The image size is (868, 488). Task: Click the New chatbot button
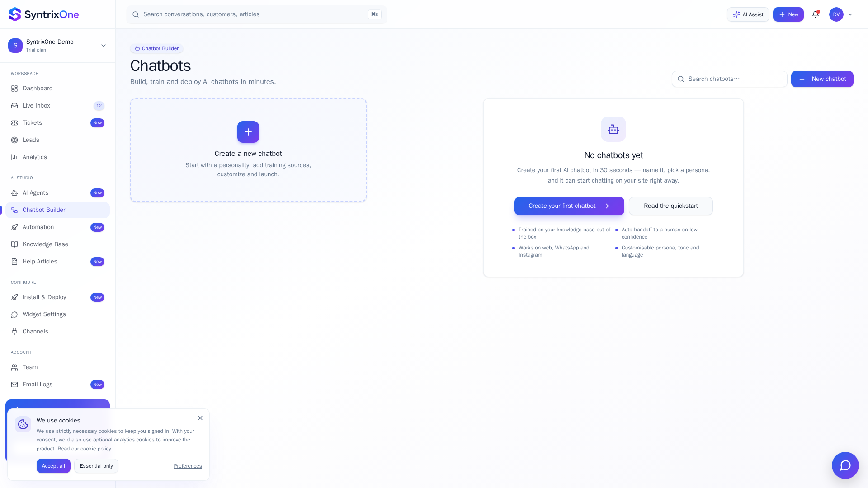[x=822, y=79]
